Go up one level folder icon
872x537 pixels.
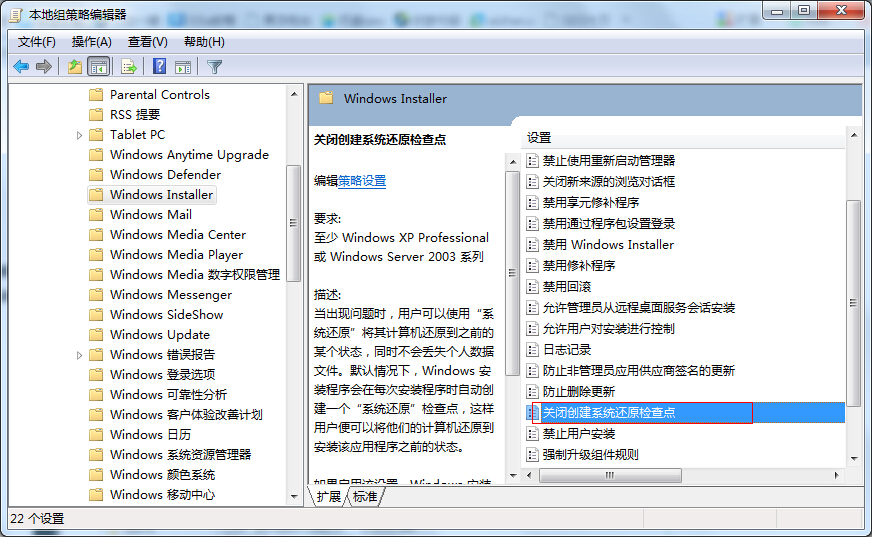pos(75,67)
